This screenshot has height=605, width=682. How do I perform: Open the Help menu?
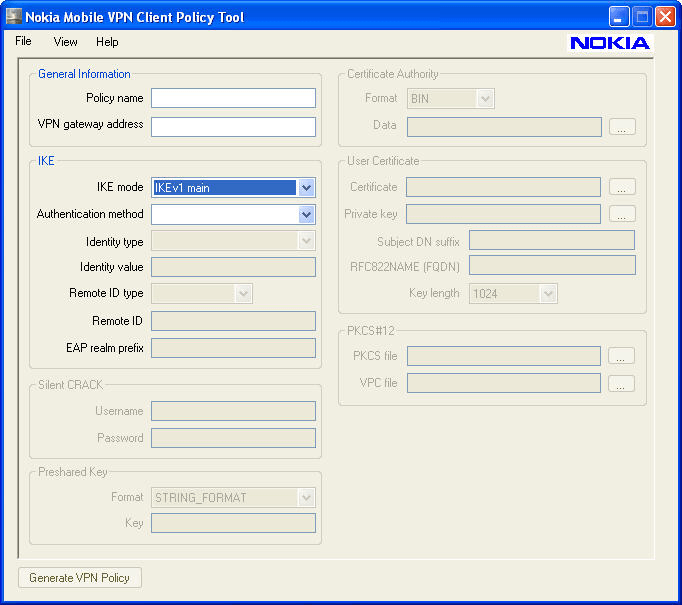[x=107, y=42]
